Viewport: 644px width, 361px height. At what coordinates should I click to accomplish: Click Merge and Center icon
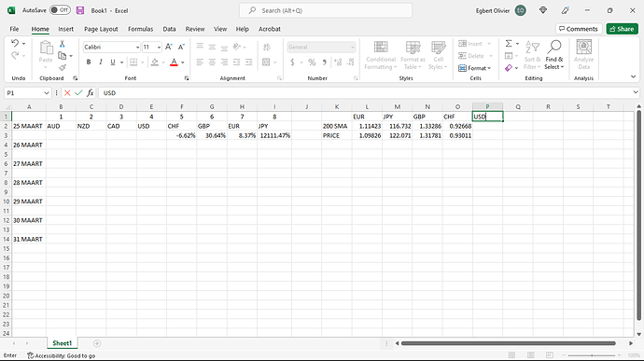(266, 62)
